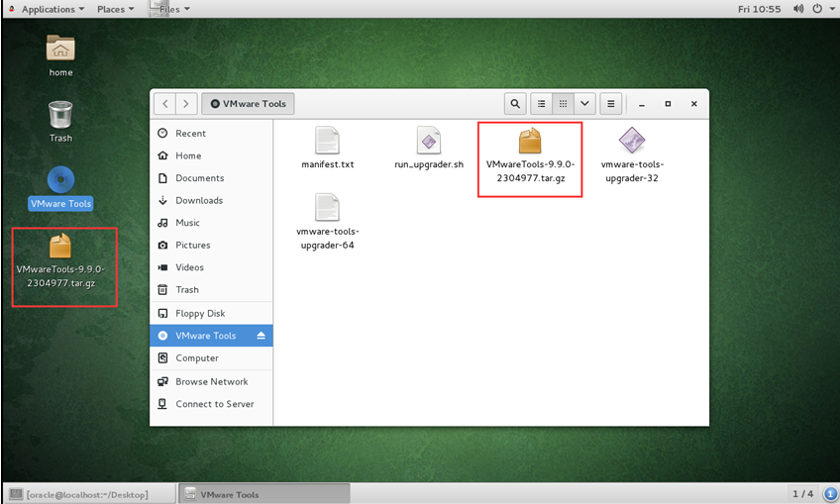Open Pictures in sidebar
Image resolution: width=840 pixels, height=504 pixels.
coord(211,246)
